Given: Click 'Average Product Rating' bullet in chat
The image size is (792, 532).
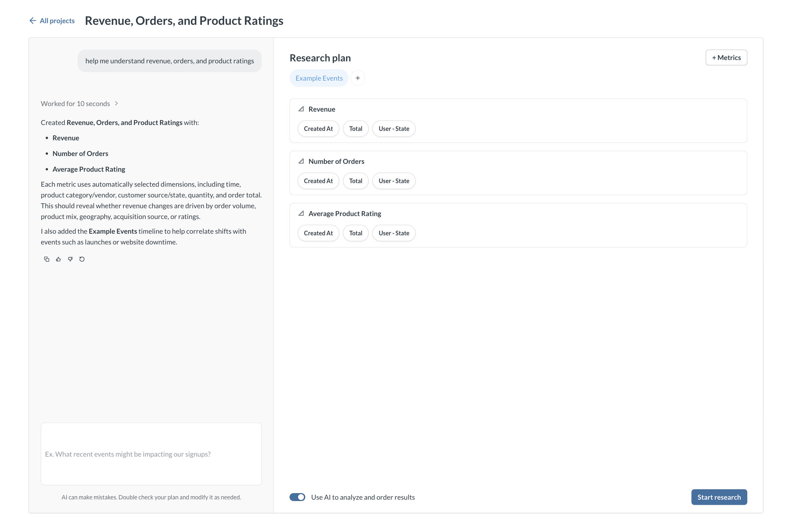Looking at the screenshot, I should 89,169.
